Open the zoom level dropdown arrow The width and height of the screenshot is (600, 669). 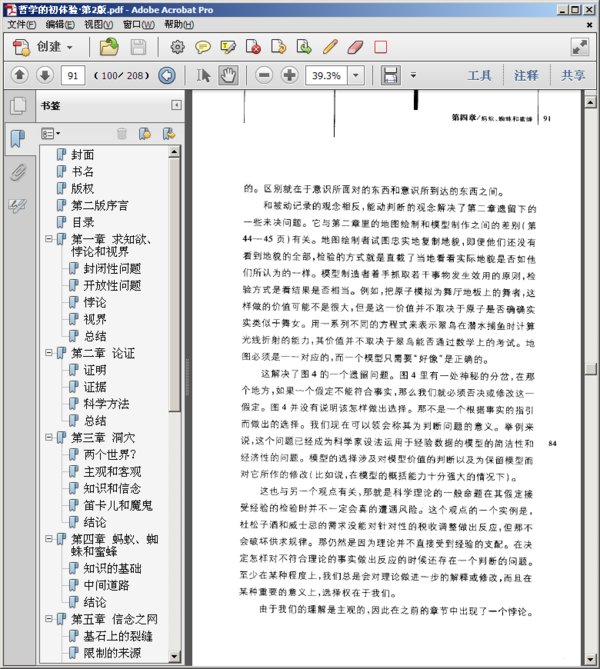355,76
